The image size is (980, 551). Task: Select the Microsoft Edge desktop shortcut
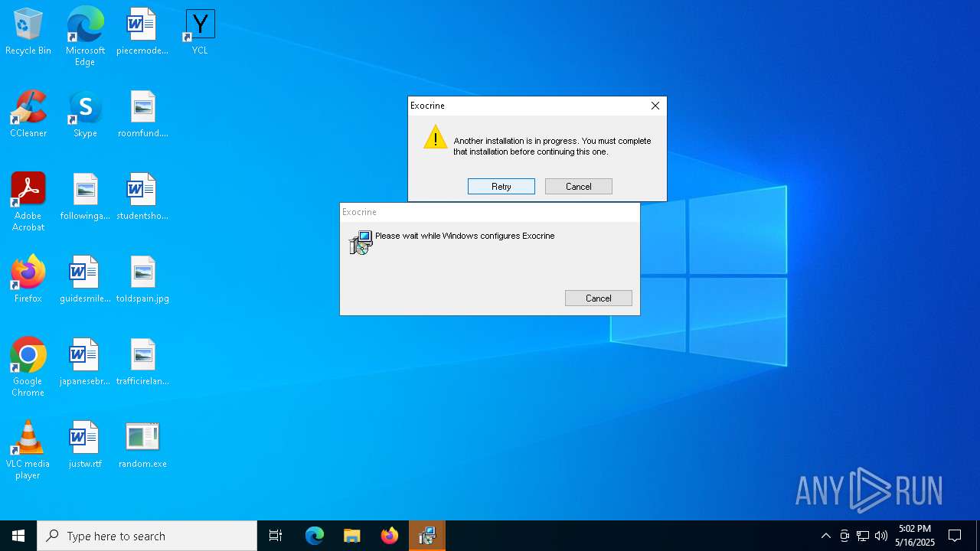(85, 36)
